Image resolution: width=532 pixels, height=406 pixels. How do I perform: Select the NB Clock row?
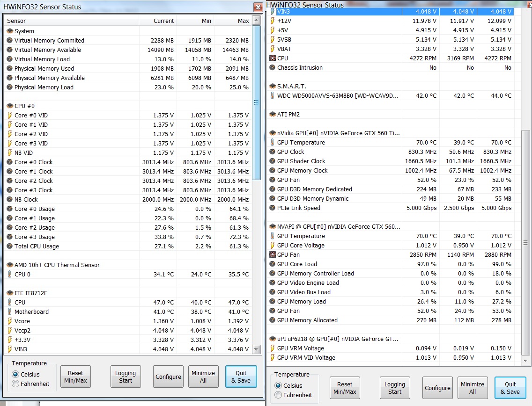(128, 200)
